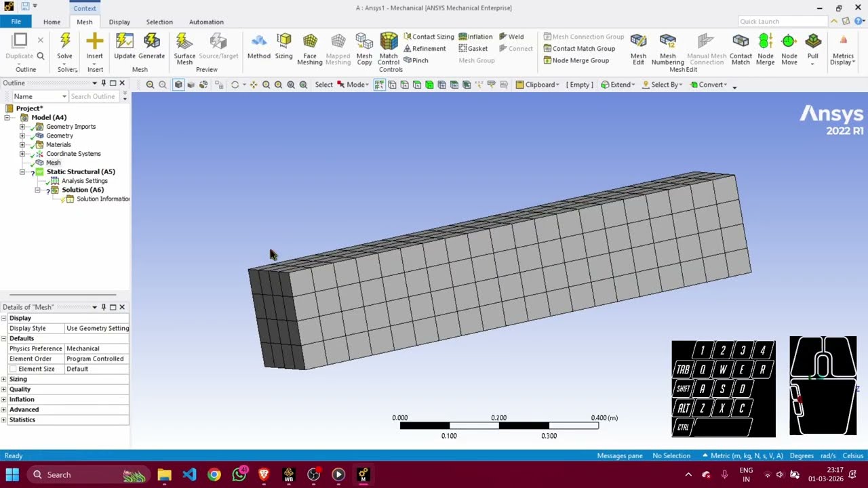Open the File menu
Screen dimensions: 868x488
pyautogui.click(x=16, y=22)
